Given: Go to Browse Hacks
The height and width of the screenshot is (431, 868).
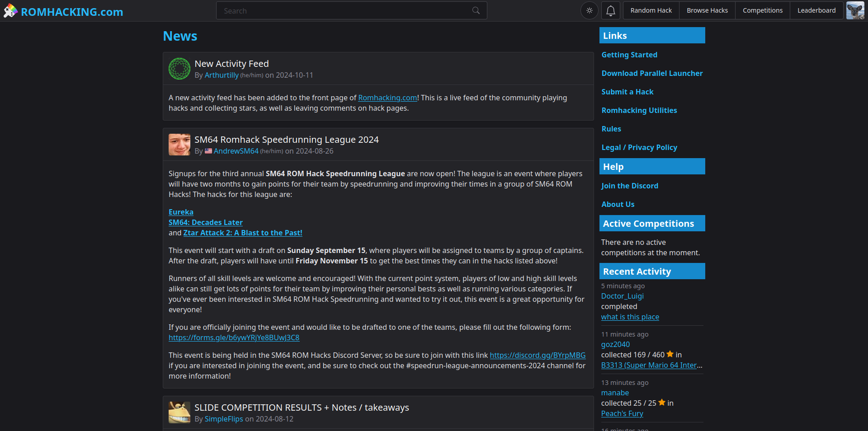Looking at the screenshot, I should pos(707,10).
